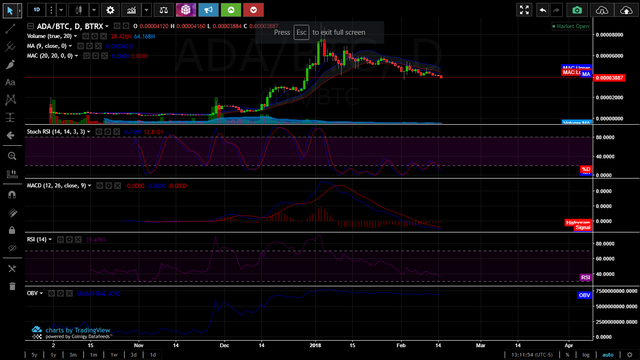Select the text annotation tool

[x=10, y=82]
